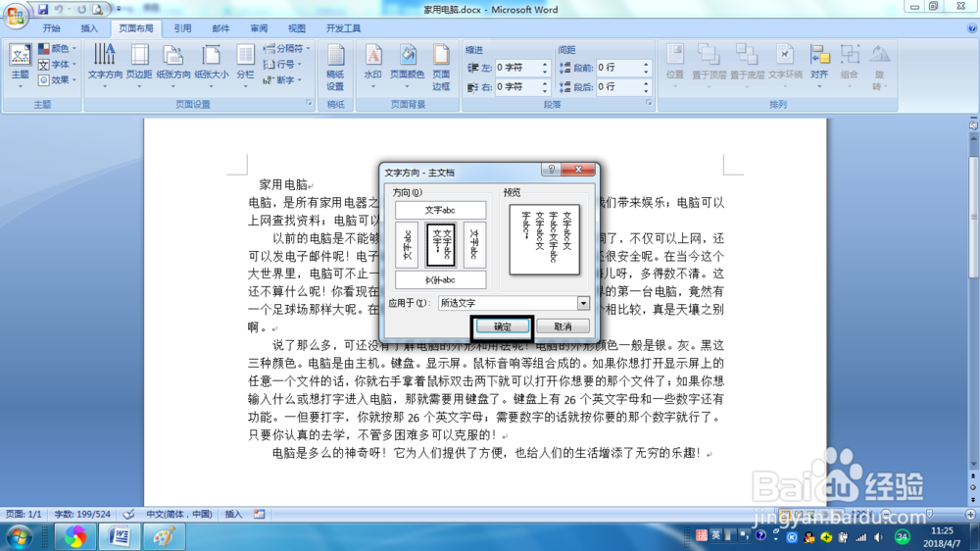Viewport: 980px width, 551px height.
Task: Click macro record icon in status bar
Action: tap(260, 514)
